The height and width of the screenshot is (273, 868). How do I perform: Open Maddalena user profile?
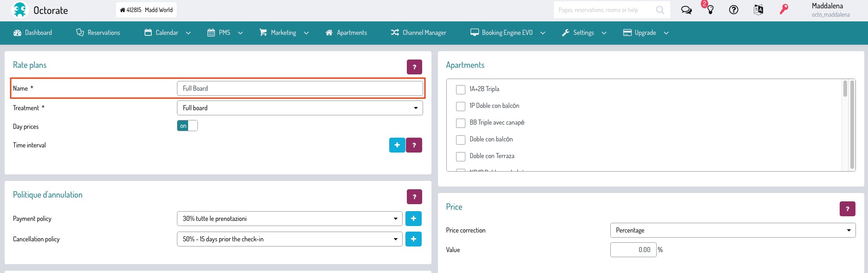click(830, 10)
